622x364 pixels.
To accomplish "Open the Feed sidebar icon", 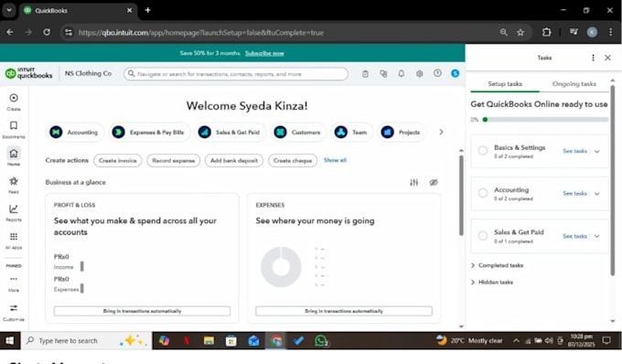I will (14, 185).
